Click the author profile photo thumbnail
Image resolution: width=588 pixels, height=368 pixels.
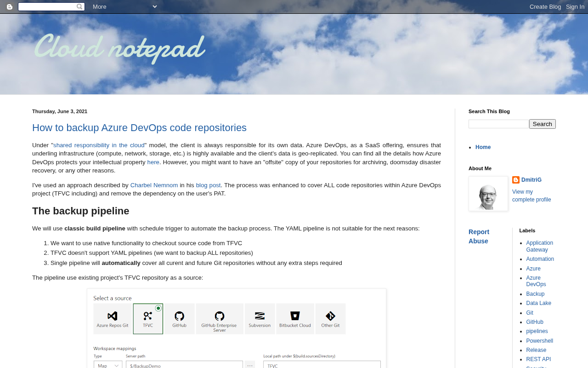[488, 194]
